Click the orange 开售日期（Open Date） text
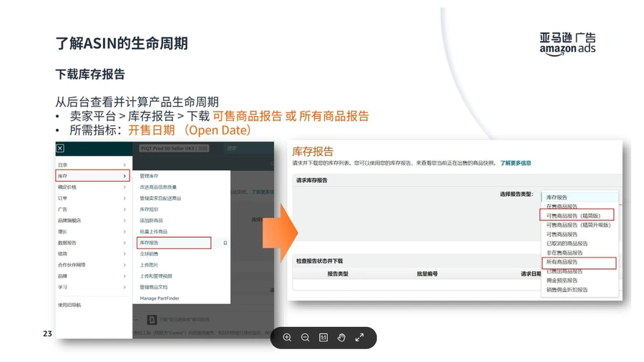 (190, 130)
